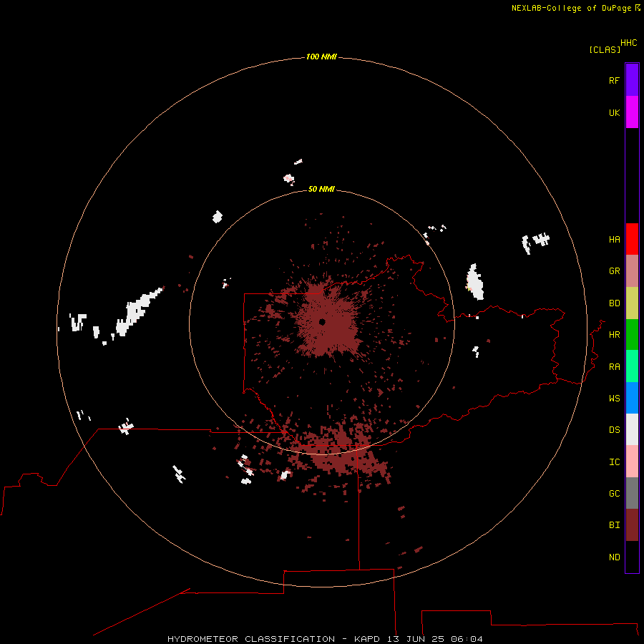This screenshot has height=644, width=644.
Task: Click the blue WS legend swatch
Action: [632, 398]
